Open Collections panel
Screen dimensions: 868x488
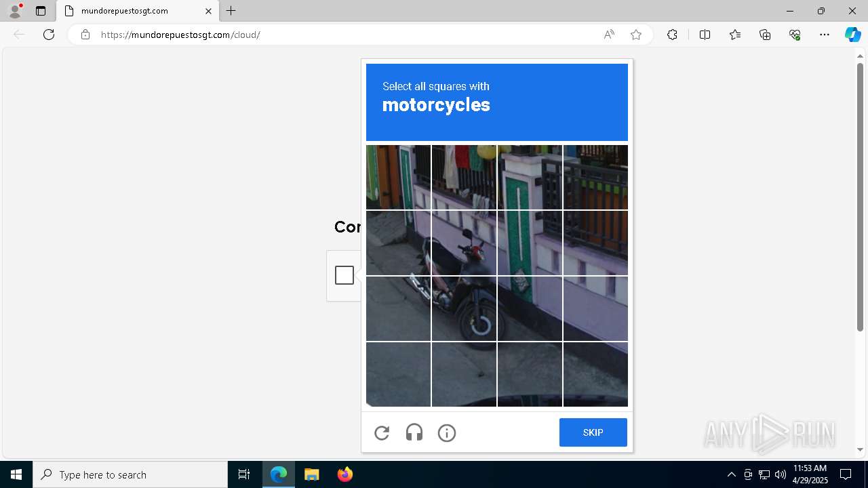coord(765,35)
